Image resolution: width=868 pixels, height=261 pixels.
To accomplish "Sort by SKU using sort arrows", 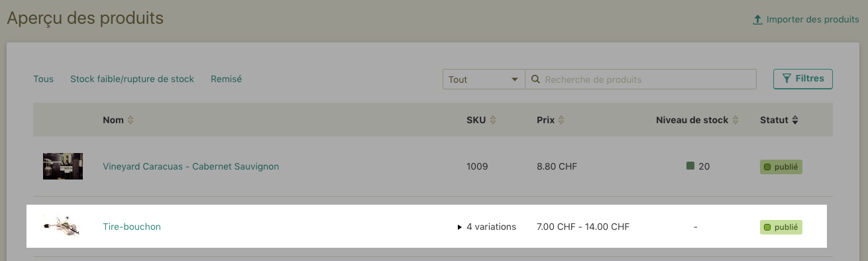I will pos(493,121).
